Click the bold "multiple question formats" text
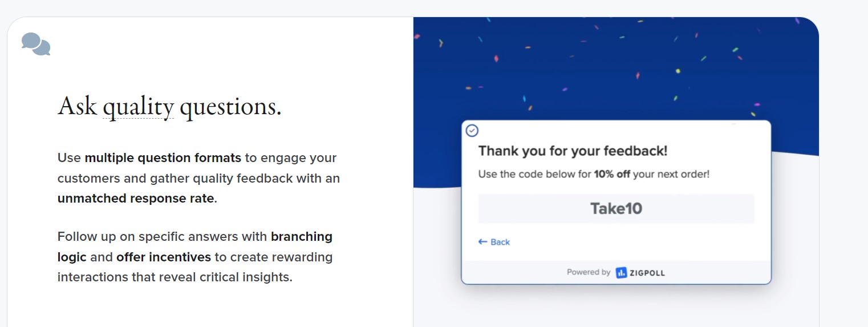The width and height of the screenshot is (868, 327). pos(163,158)
